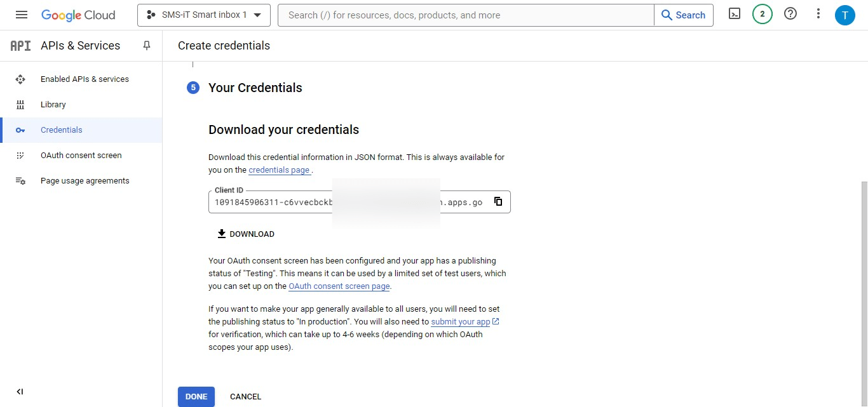Pin the APIs & Services menu
The image size is (868, 407).
[147, 46]
